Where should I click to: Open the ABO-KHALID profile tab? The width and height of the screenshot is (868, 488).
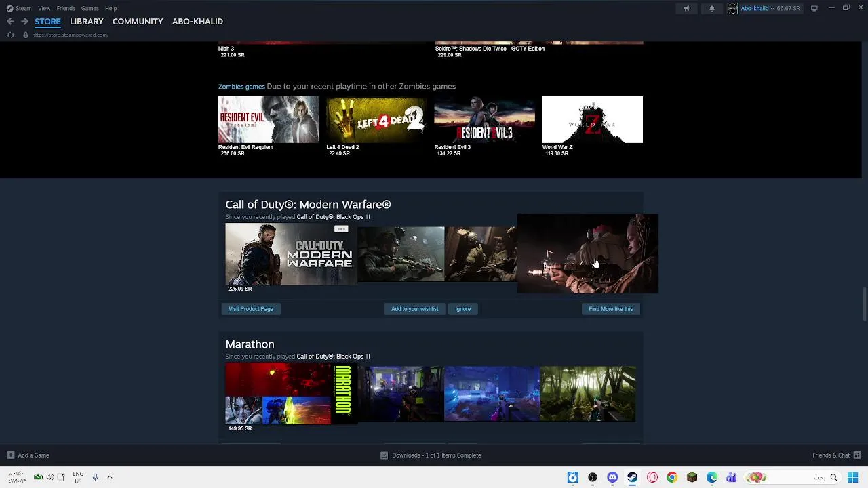pyautogui.click(x=197, y=22)
